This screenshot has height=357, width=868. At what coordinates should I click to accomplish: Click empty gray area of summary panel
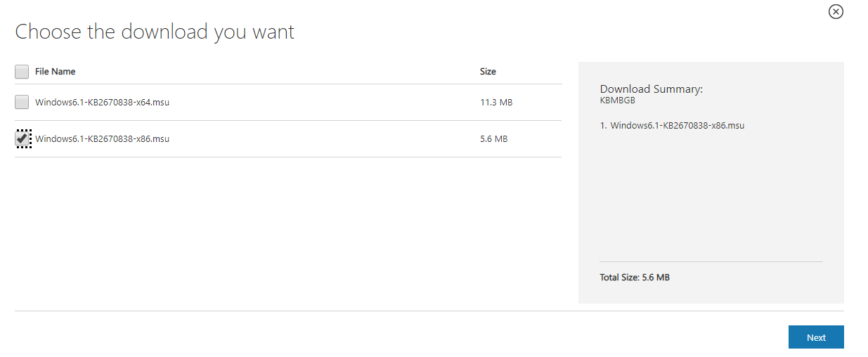click(710, 197)
